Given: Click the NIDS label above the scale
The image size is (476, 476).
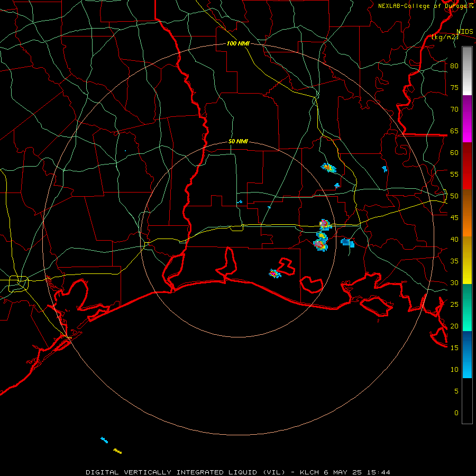Looking at the screenshot, I should coord(464,32).
